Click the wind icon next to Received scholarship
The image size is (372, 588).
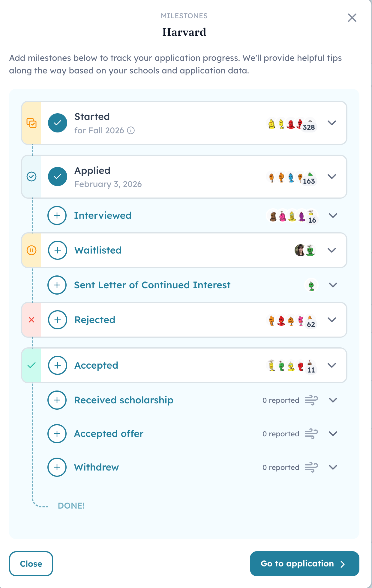click(311, 400)
